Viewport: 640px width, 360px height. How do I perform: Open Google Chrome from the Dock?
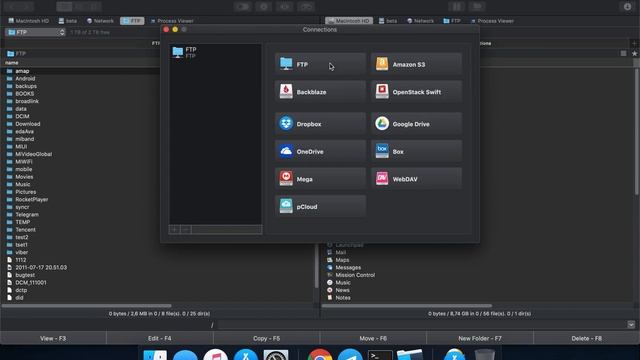coord(320,355)
